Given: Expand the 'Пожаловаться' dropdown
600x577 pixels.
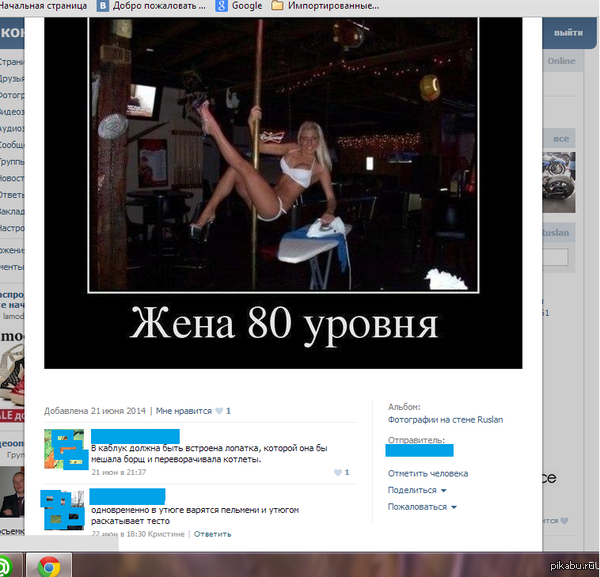Looking at the screenshot, I should [x=421, y=507].
